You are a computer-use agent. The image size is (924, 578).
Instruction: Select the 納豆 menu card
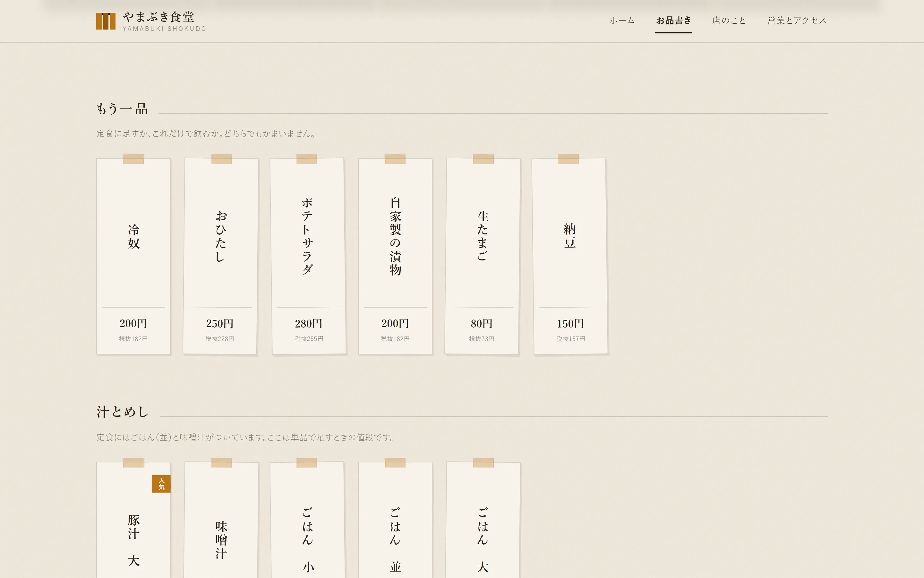pos(570,256)
